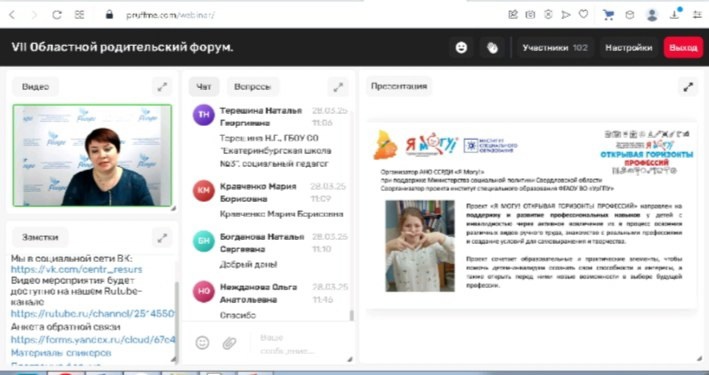Click the padlock site info icon
Viewport: 709px width, 375px height.
point(109,15)
